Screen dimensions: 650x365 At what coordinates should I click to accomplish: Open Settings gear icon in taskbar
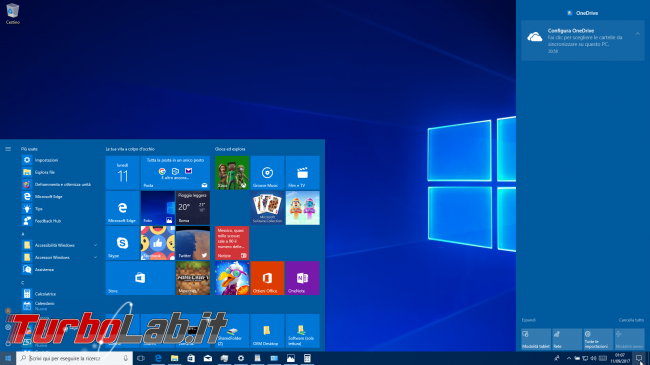pyautogui.click(x=241, y=358)
